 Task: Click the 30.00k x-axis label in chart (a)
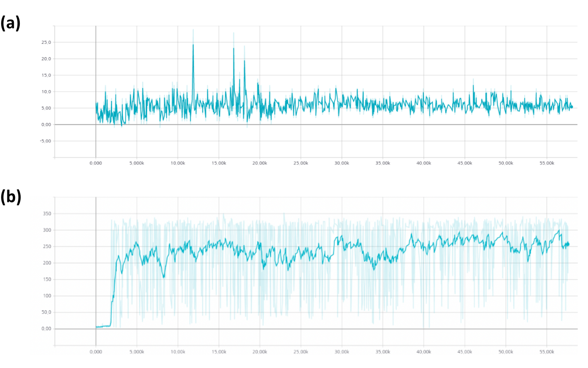pos(342,163)
